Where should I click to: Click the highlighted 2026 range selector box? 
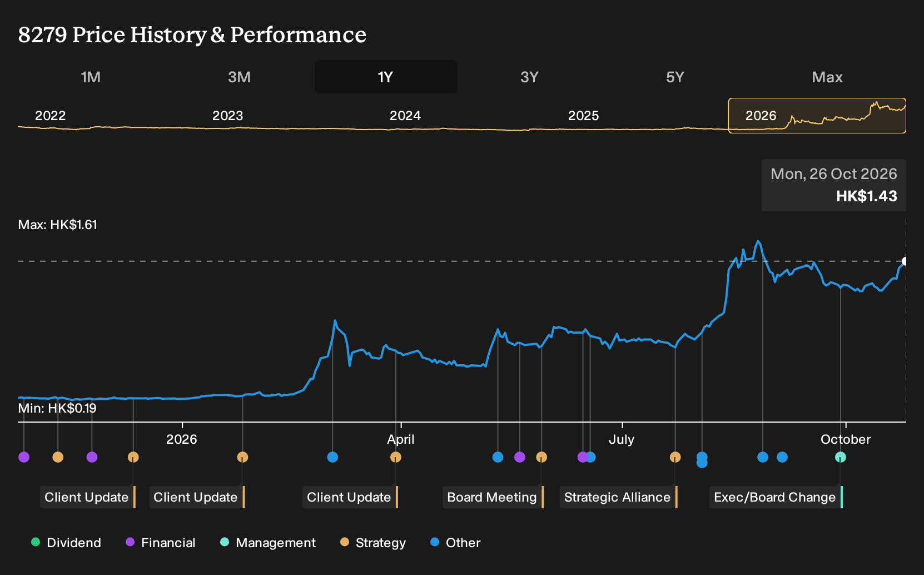817,116
